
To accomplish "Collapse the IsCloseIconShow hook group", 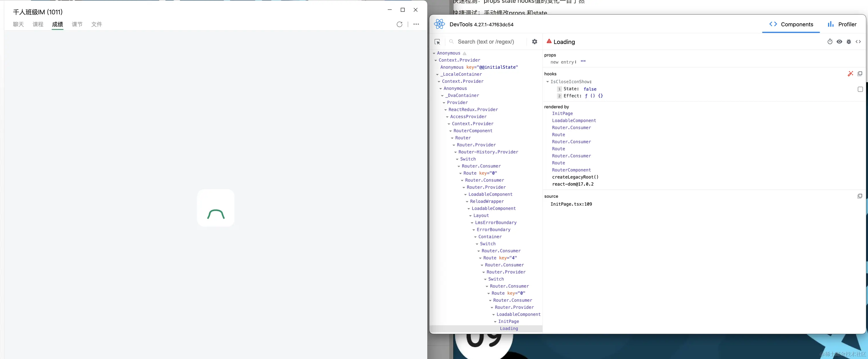I will click(548, 82).
